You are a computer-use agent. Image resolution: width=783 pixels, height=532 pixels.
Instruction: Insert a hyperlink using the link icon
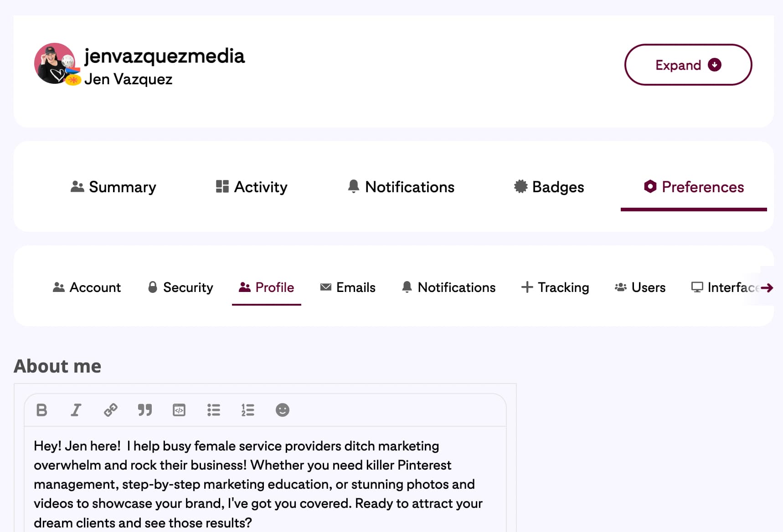(110, 410)
